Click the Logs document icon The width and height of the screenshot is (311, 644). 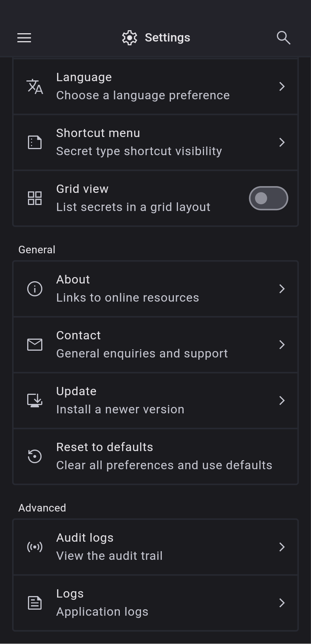coord(35,603)
